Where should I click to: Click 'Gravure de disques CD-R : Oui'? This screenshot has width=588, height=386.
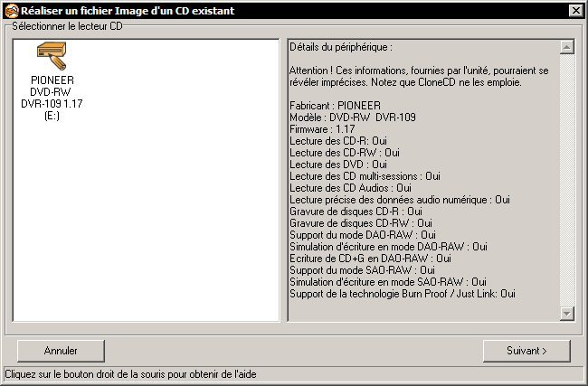click(356, 212)
